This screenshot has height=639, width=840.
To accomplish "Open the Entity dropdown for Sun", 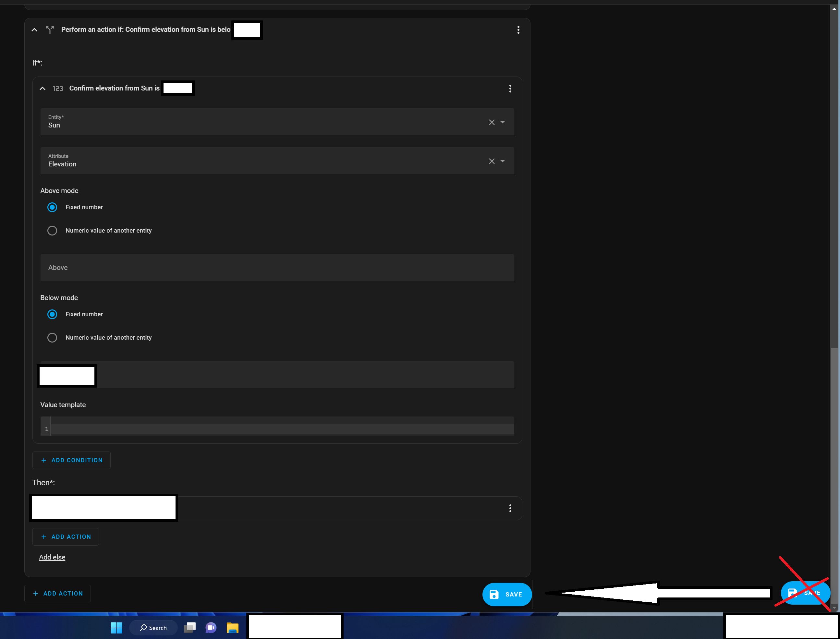I will pyautogui.click(x=503, y=122).
